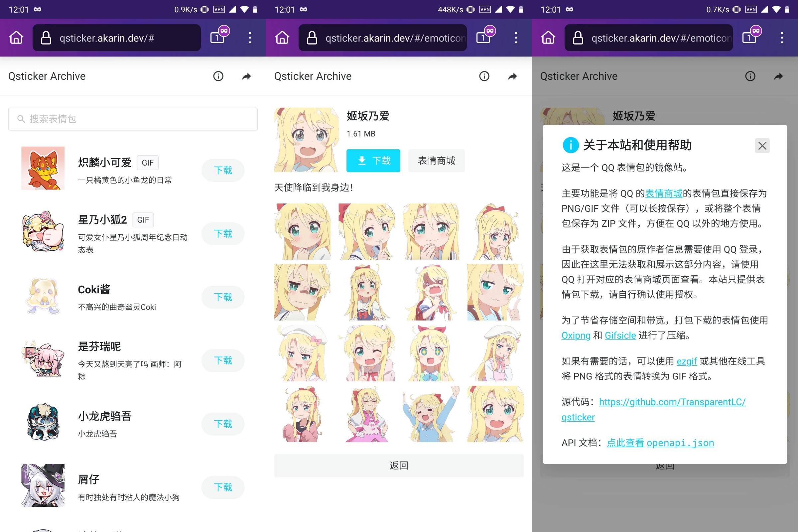Open the ezgif link in help dialog
798x532 pixels.
point(686,361)
